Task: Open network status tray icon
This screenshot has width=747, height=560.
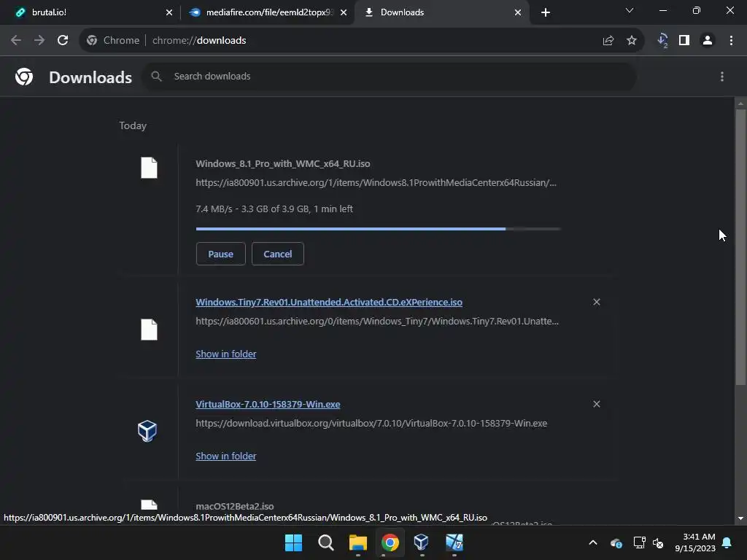Action: point(639,542)
